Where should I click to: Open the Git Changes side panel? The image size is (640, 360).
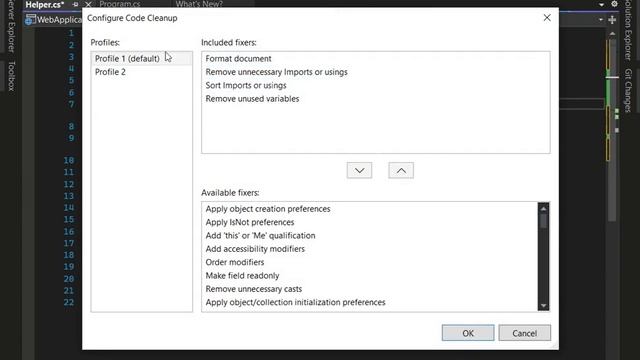point(629,90)
